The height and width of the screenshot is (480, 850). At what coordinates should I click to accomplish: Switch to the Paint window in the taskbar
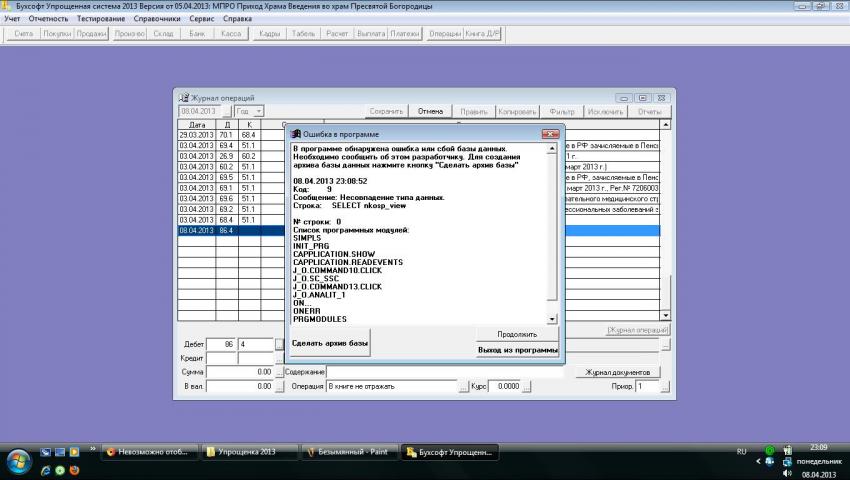(x=346, y=452)
